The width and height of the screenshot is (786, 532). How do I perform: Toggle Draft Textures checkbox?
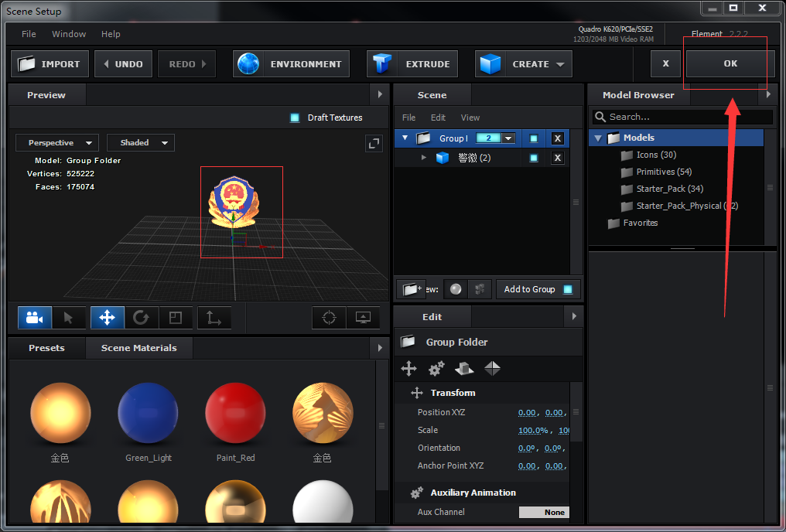[295, 118]
